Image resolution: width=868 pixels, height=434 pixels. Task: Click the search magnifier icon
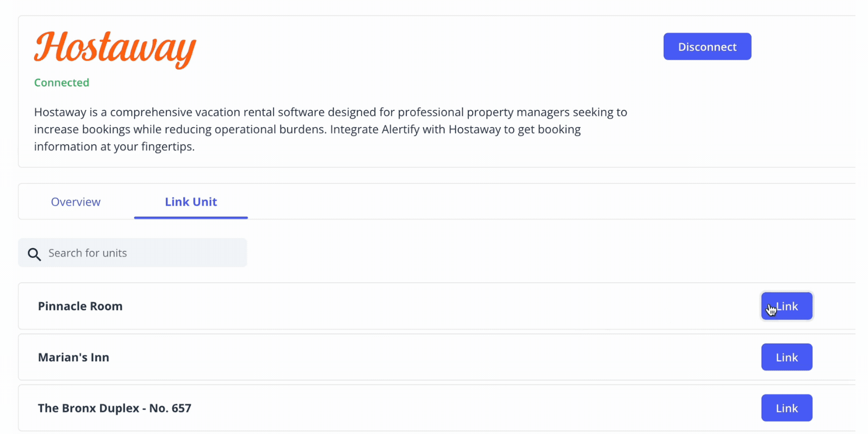point(34,254)
